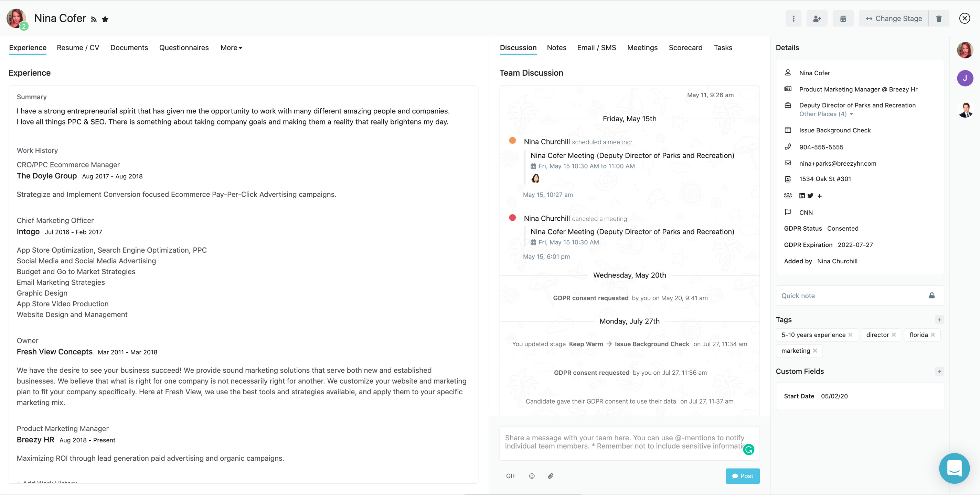This screenshot has height=495, width=980.
Task: Switch to the Resume / CV tab
Action: pos(78,47)
